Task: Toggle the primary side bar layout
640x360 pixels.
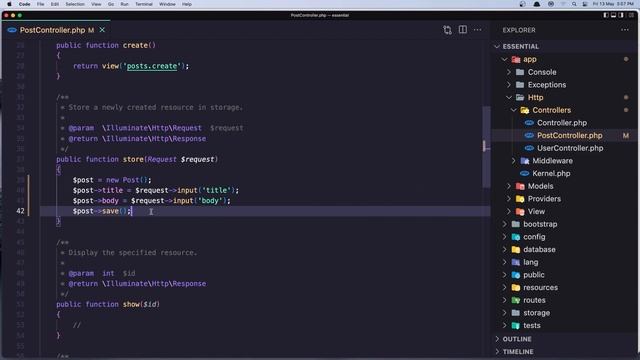Action: click(x=606, y=15)
